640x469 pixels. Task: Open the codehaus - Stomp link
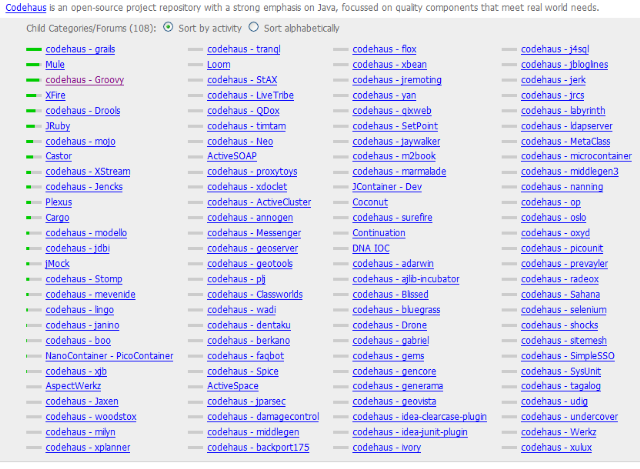[84, 279]
